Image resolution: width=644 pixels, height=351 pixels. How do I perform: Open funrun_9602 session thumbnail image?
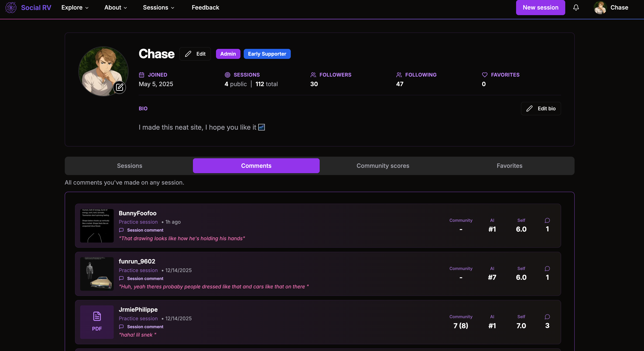(97, 274)
